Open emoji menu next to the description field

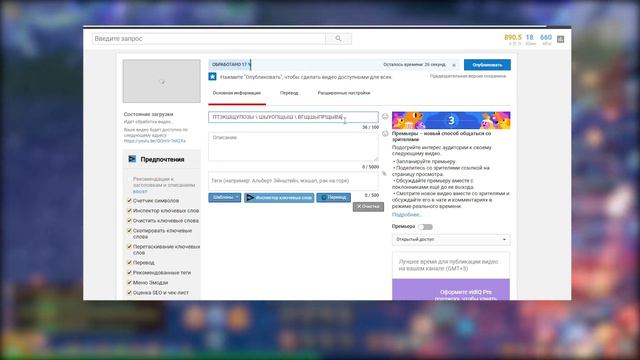385,133
